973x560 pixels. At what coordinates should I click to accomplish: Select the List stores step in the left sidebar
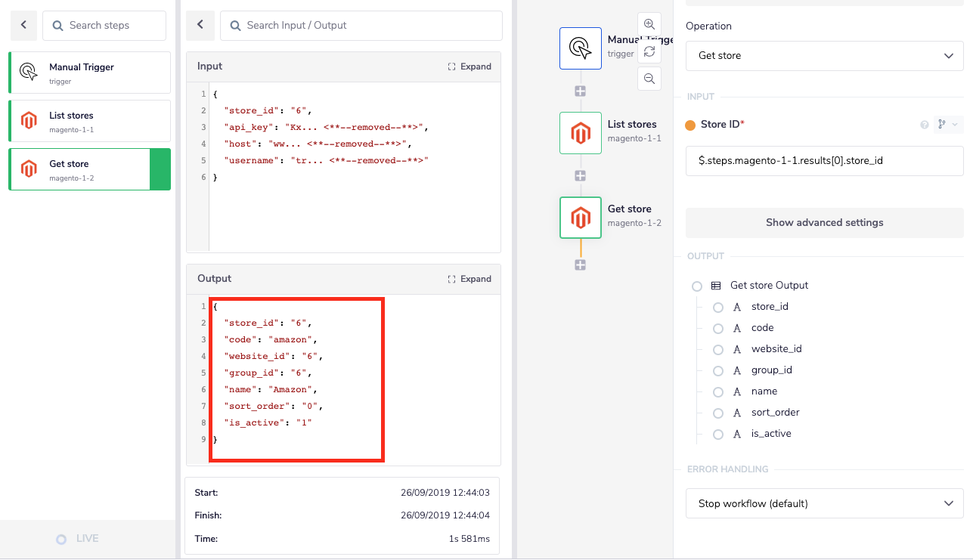pyautogui.click(x=88, y=121)
